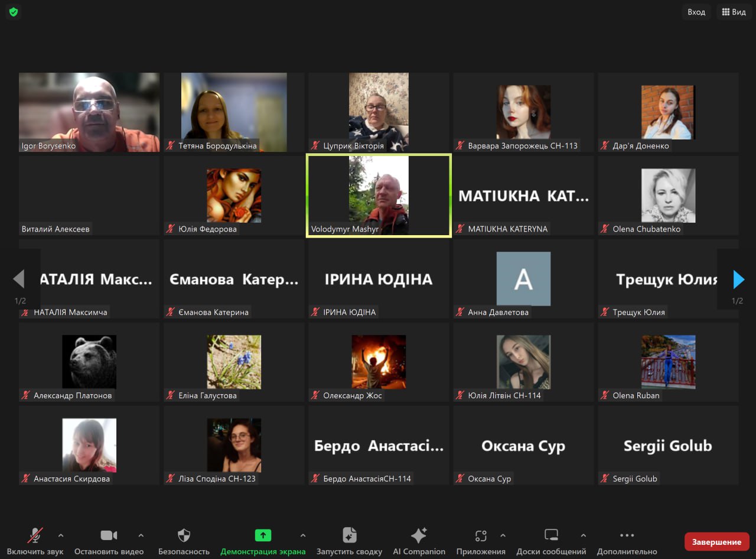Click the green Демонстрация экрана share icon

263,536
